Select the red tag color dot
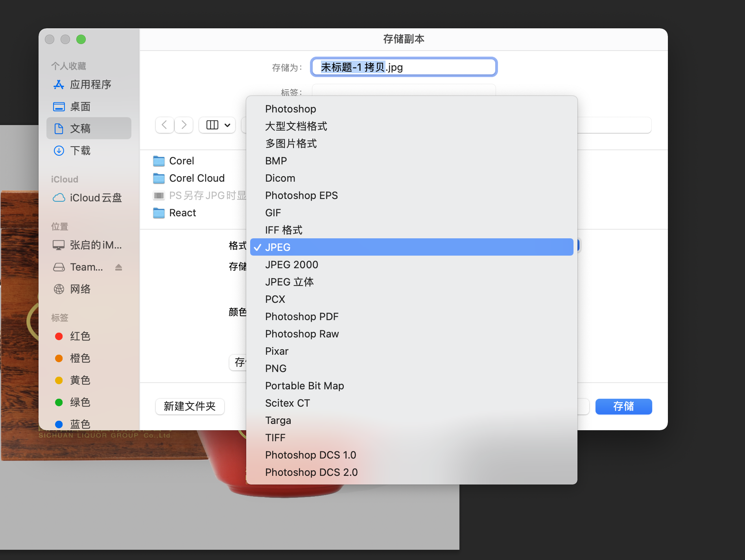Image resolution: width=745 pixels, height=560 pixels. pos(59,336)
